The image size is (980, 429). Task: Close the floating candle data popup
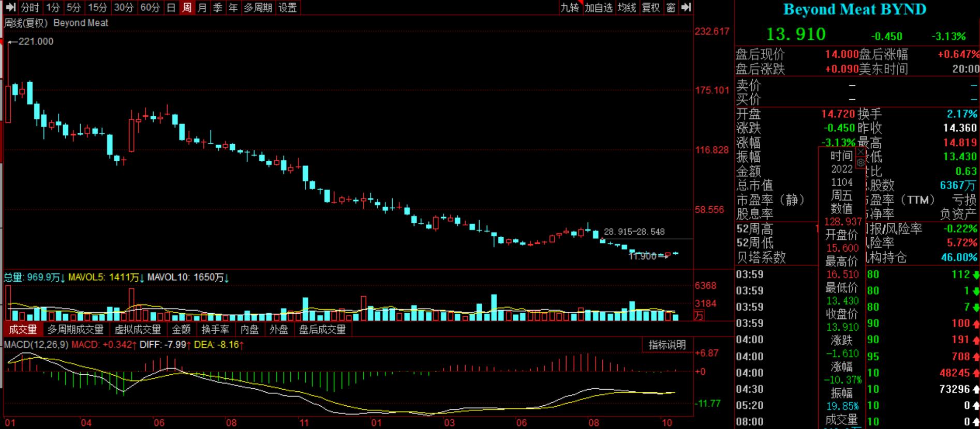pyautogui.click(x=861, y=152)
